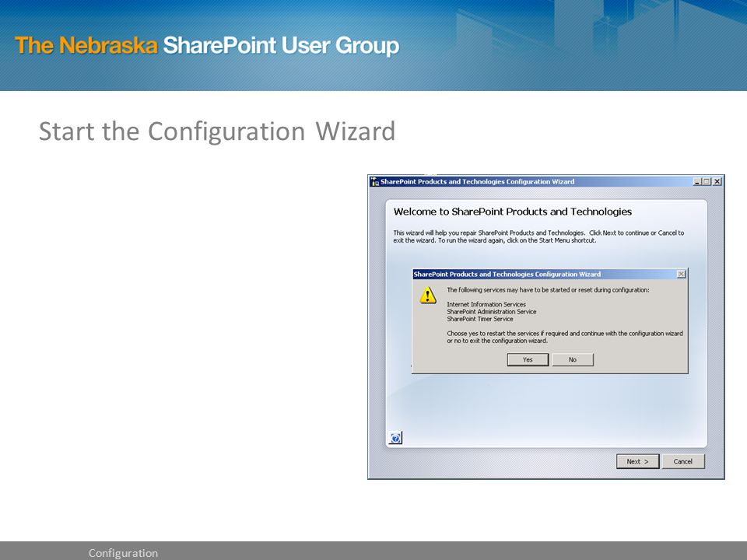Select the Internet Information Services text
The image size is (747, 560).
[486, 304]
